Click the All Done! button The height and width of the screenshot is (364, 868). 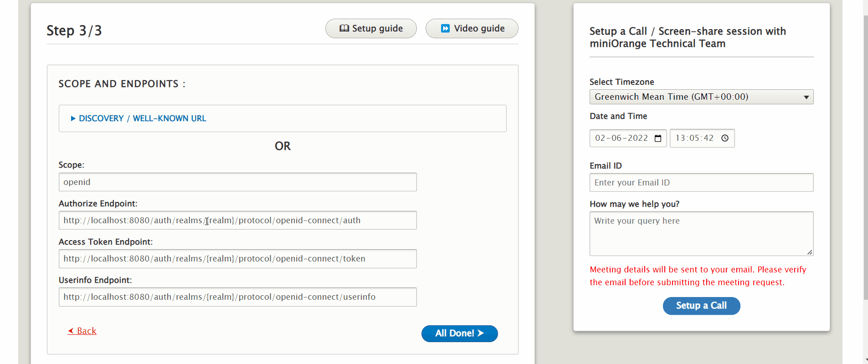point(459,333)
